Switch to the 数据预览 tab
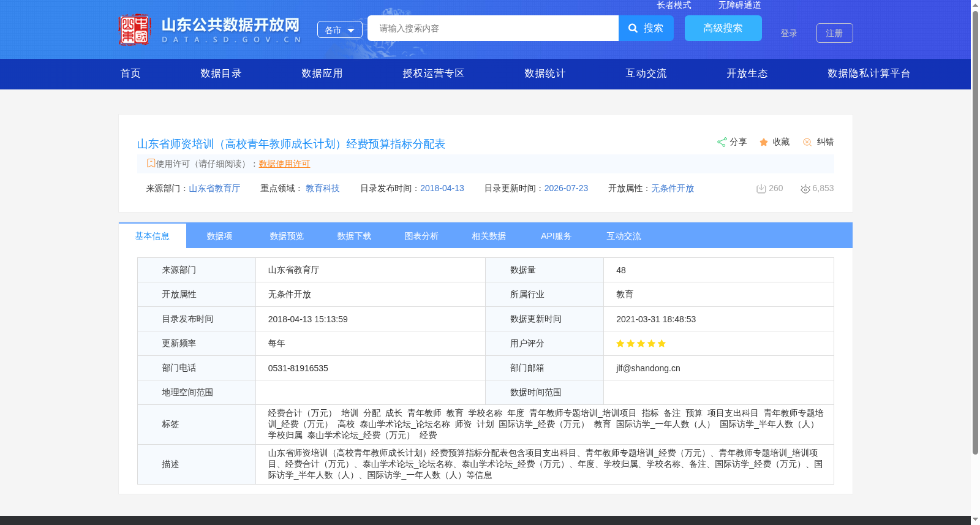Viewport: 980px width, 525px height. tap(287, 236)
